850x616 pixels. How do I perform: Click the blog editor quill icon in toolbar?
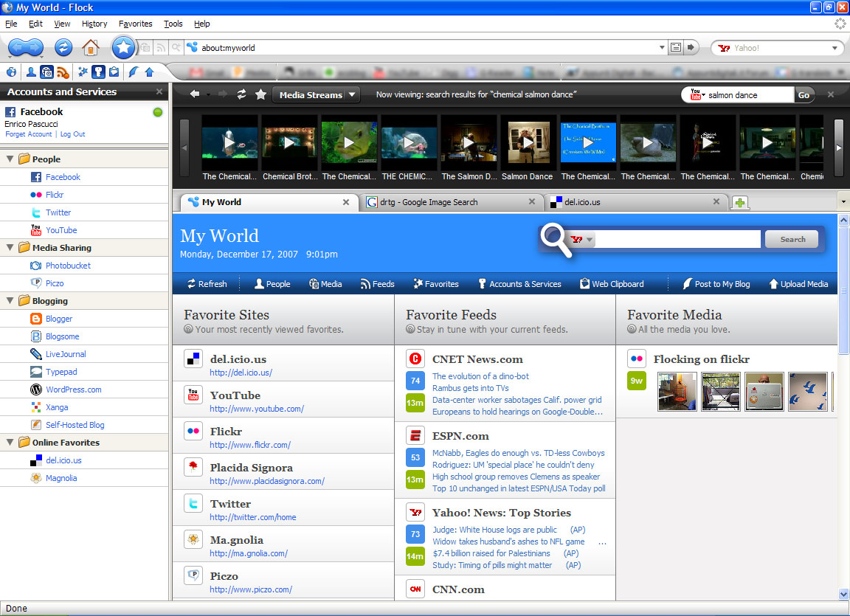click(133, 72)
